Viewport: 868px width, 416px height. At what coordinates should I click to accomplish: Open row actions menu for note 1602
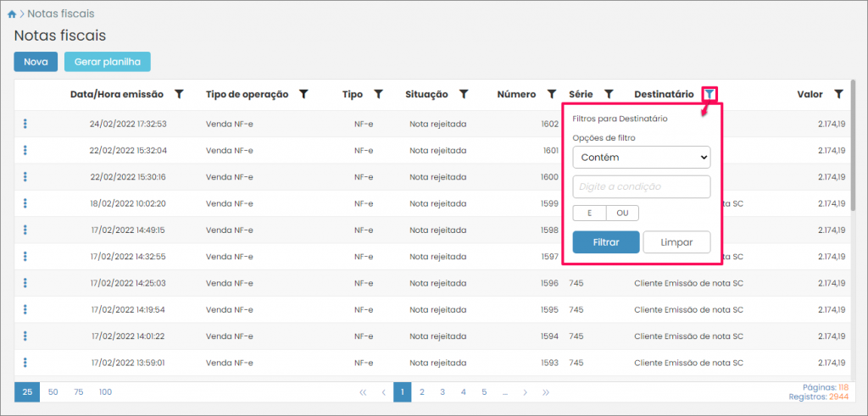pos(25,125)
